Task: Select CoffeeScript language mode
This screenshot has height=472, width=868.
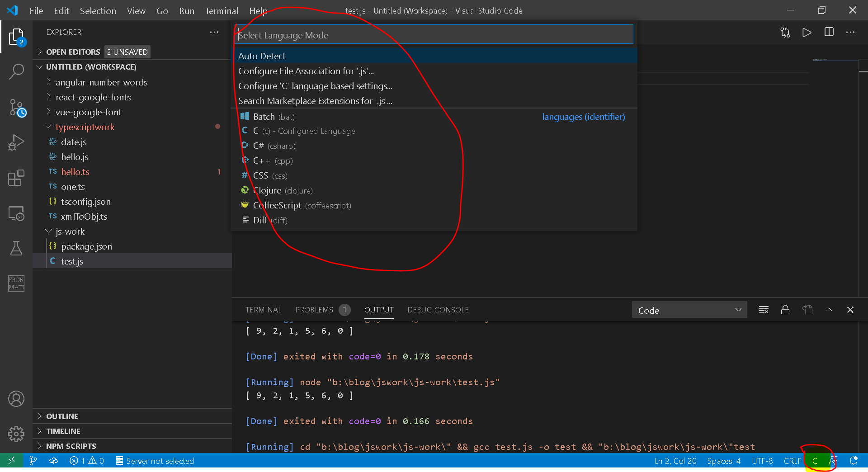Action: pyautogui.click(x=434, y=205)
